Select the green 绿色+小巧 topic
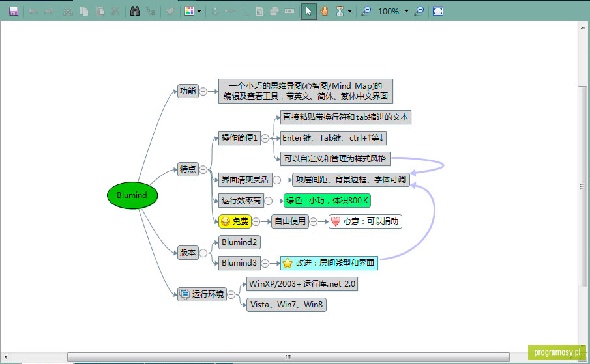 [327, 201]
